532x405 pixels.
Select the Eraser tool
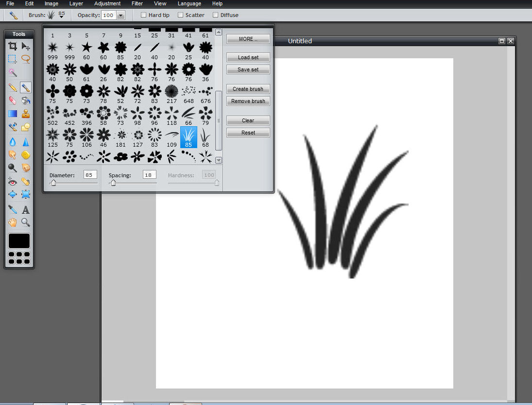pos(13,101)
